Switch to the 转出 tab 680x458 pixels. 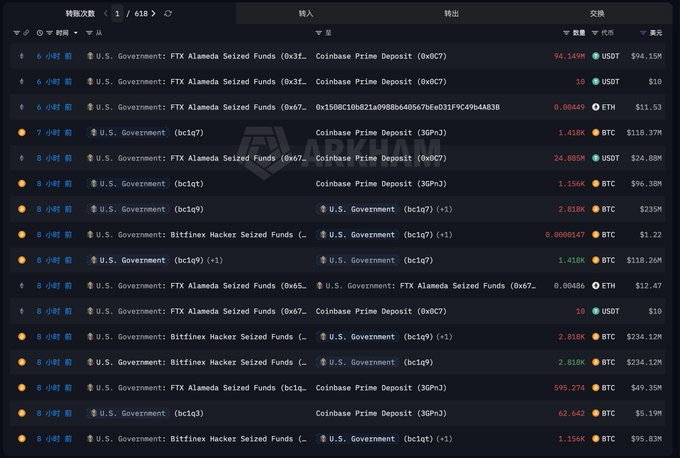click(x=451, y=14)
